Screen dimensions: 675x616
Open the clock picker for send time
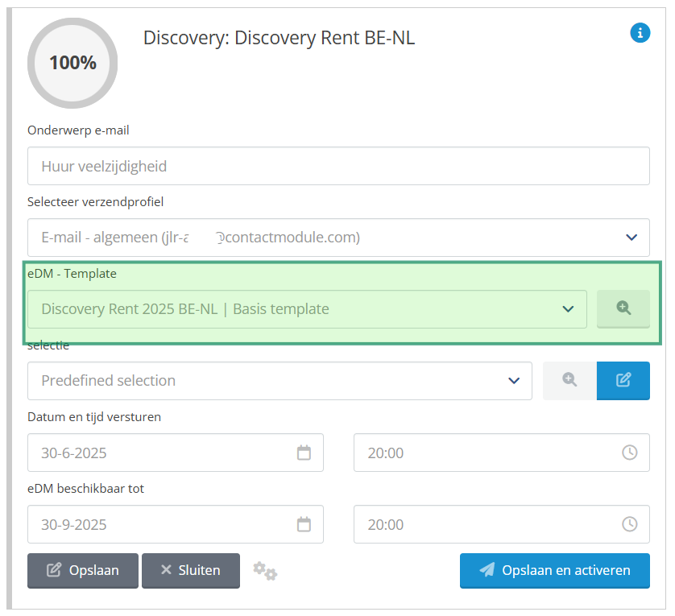pyautogui.click(x=629, y=453)
